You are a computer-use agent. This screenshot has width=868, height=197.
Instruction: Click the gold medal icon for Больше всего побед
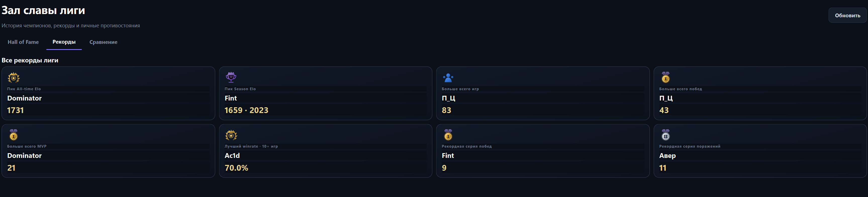coord(665,78)
